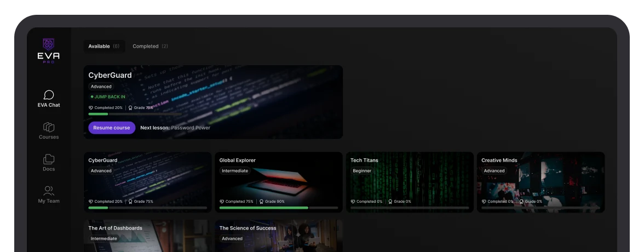The height and width of the screenshot is (252, 644).
Task: Click The Art of Dashboards' Intermediate badge
Action: click(x=104, y=239)
